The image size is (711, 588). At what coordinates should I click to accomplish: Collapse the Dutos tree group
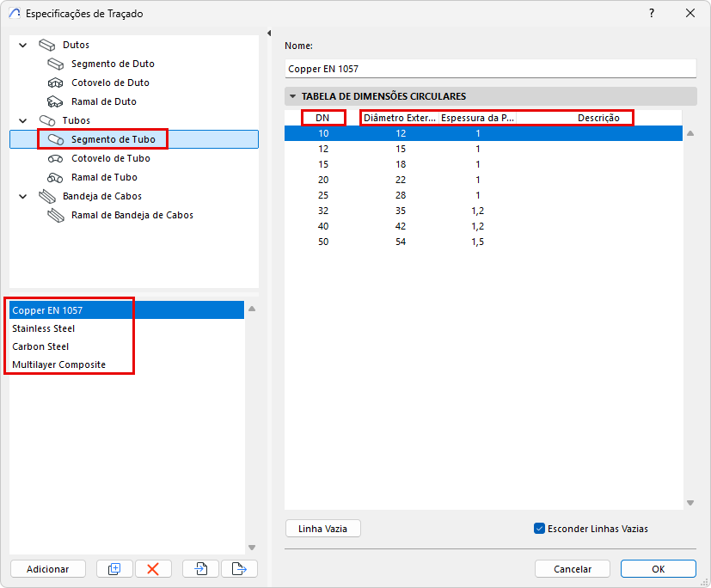(23, 45)
